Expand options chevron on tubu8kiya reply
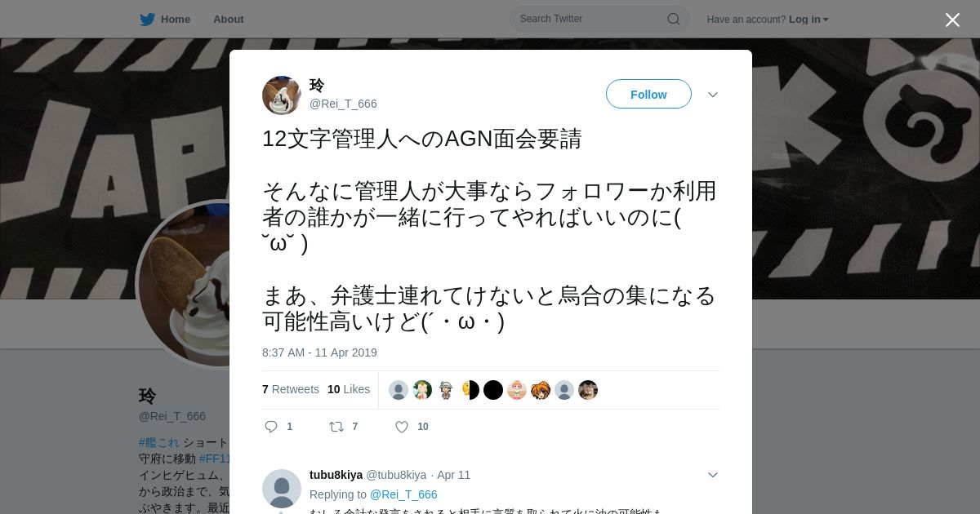The width and height of the screenshot is (980, 514). coord(713,475)
